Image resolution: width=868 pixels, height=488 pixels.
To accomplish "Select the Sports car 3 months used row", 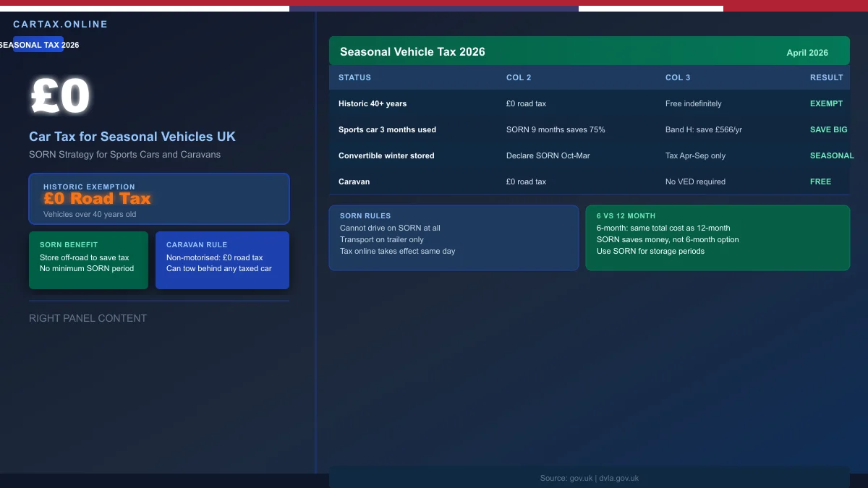I will tap(387, 129).
